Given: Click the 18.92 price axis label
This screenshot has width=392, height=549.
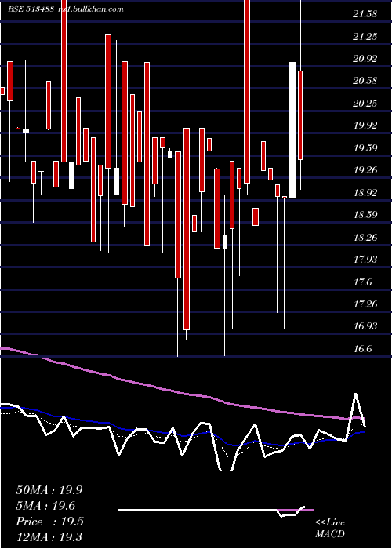Looking at the screenshot, I should 365,192.
